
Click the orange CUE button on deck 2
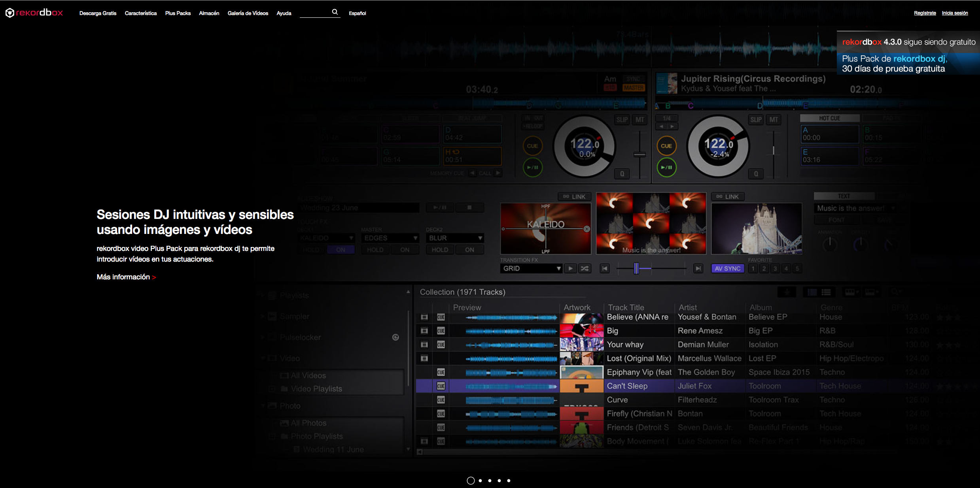coord(666,146)
